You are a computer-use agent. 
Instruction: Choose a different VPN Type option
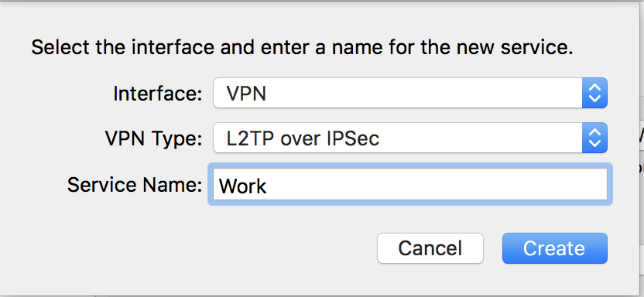point(410,138)
